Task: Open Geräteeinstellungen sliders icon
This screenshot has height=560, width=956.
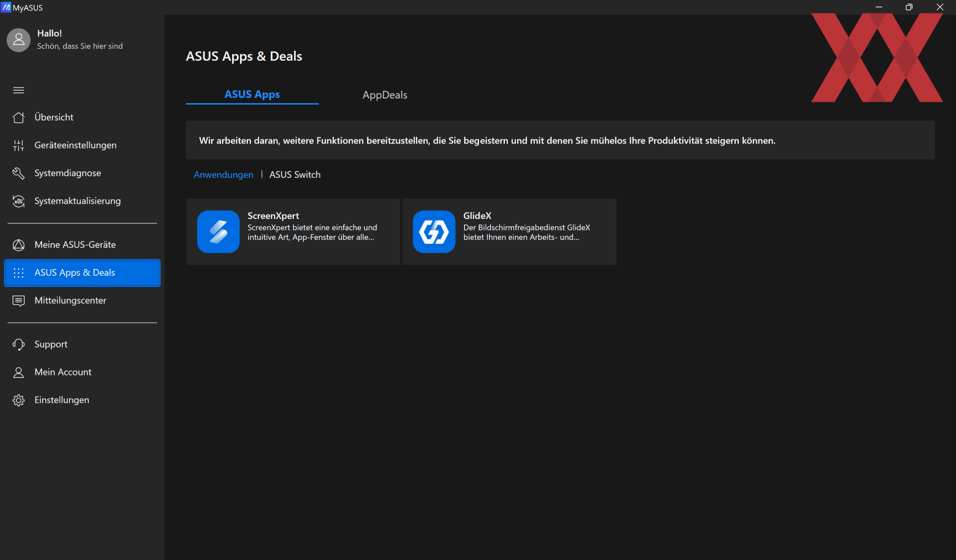Action: [x=18, y=145]
